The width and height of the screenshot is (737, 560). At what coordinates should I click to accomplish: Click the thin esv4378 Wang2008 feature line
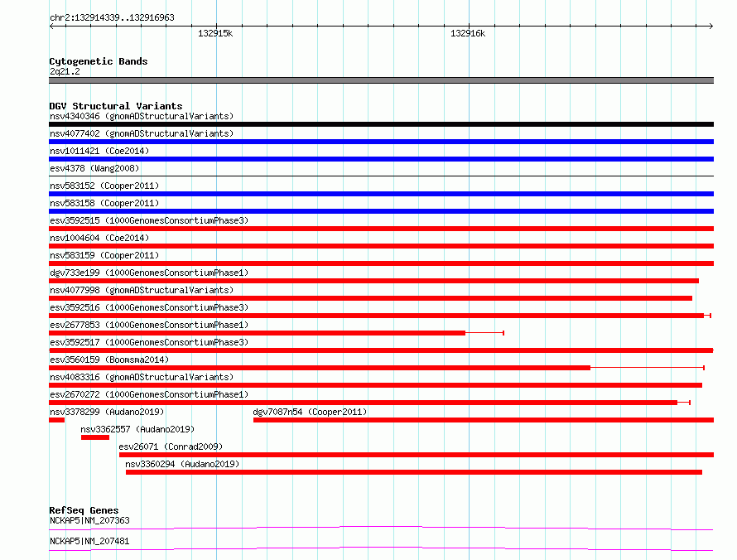[381, 176]
